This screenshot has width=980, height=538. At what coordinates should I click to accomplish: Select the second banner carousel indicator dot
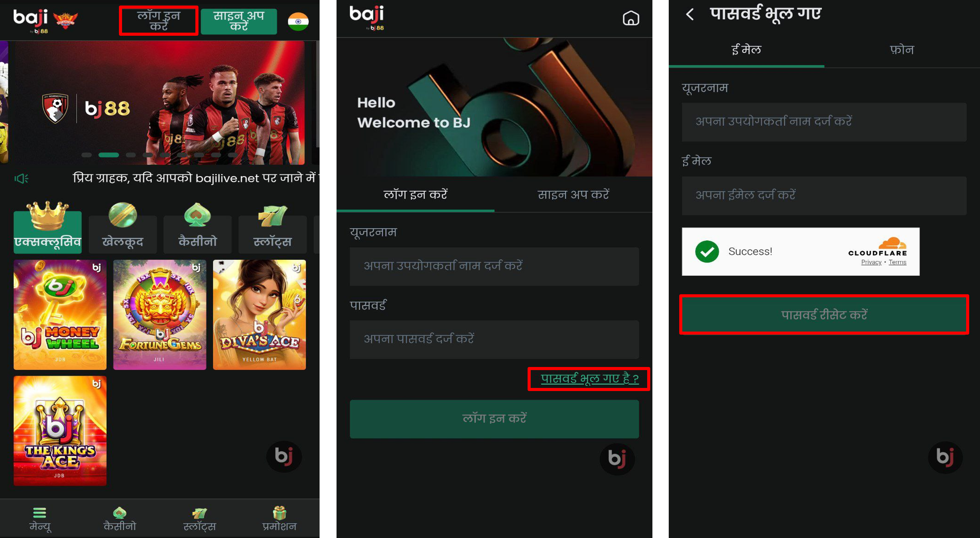click(108, 155)
